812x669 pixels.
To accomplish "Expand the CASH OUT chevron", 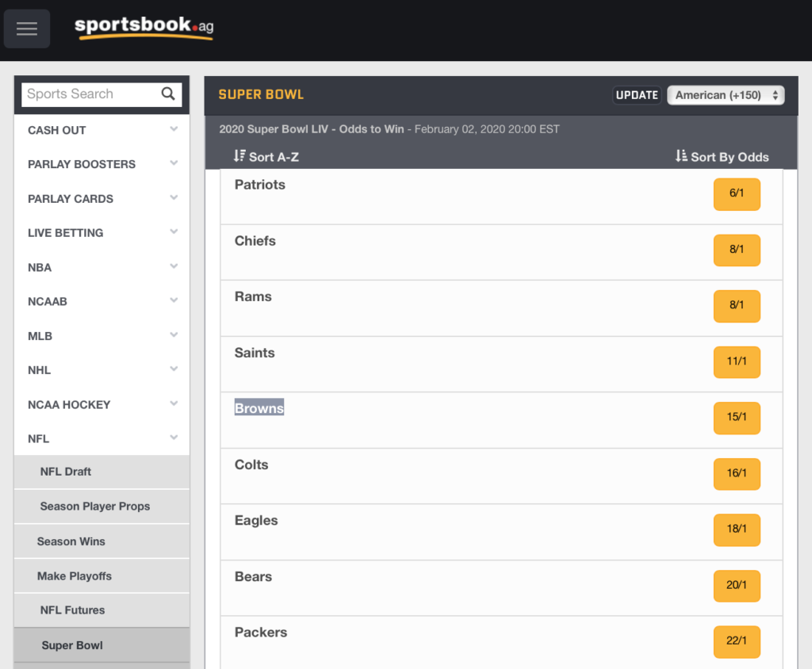I will tap(174, 129).
